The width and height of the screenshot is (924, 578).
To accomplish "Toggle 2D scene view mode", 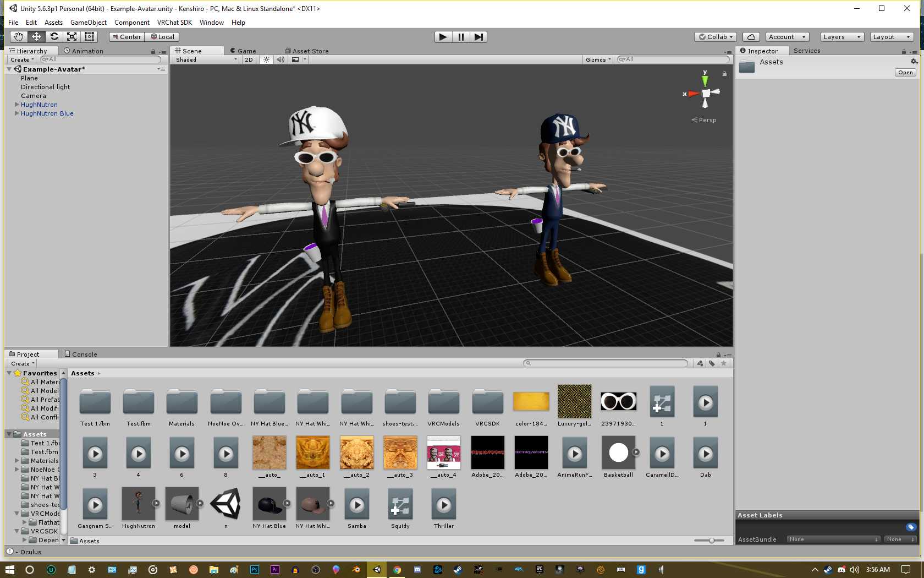I will point(249,59).
